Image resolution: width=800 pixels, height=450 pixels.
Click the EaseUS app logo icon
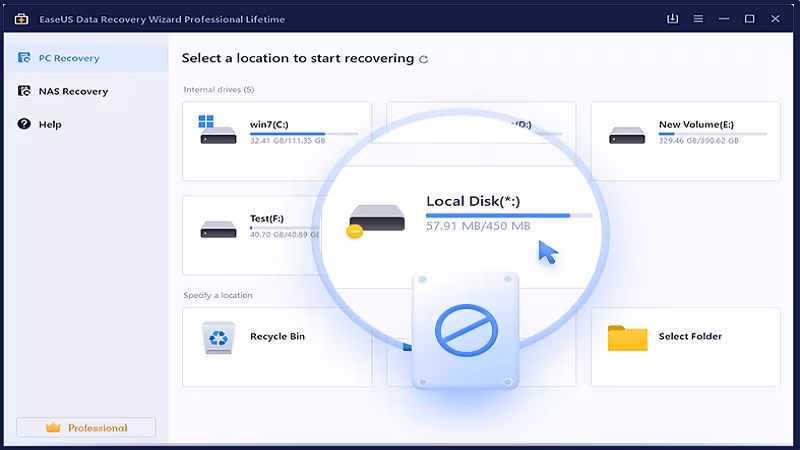[x=21, y=19]
